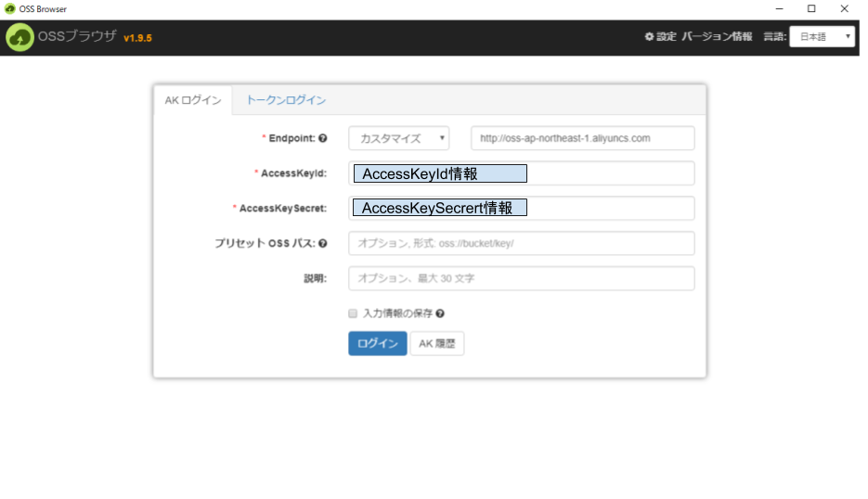Screen dimensions: 868x499
Task: Enable the 入力情報の保存 checkbox
Action: coord(353,313)
